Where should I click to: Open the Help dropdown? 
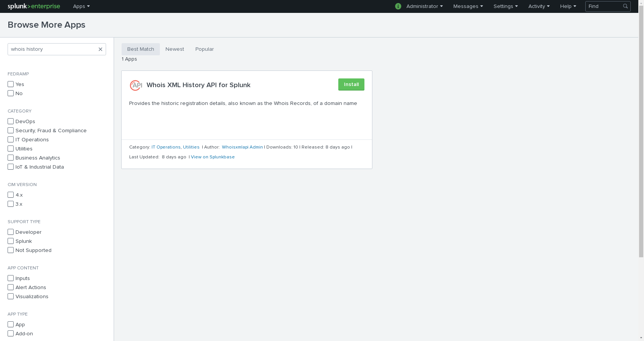tap(568, 6)
